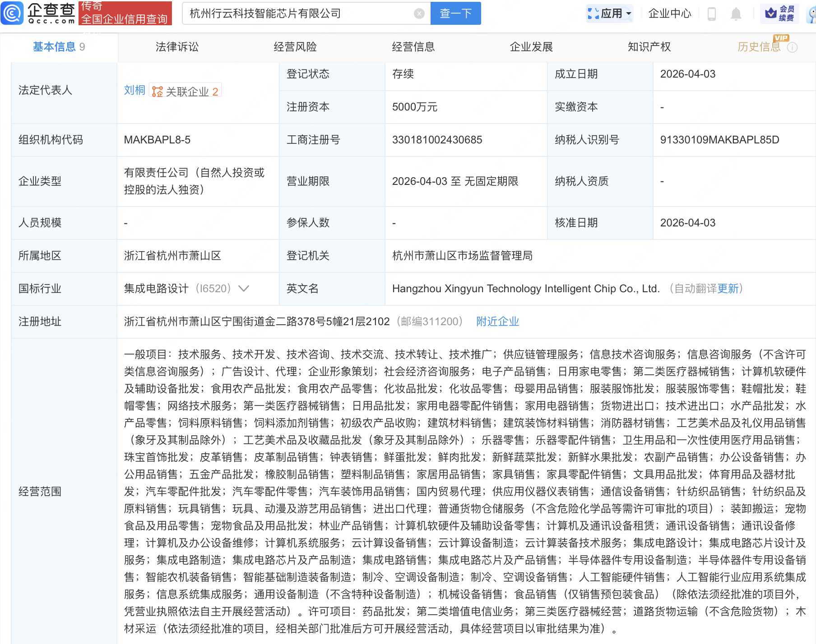The height and width of the screenshot is (644, 816).
Task: Clear the search box using the x icon
Action: [420, 13]
